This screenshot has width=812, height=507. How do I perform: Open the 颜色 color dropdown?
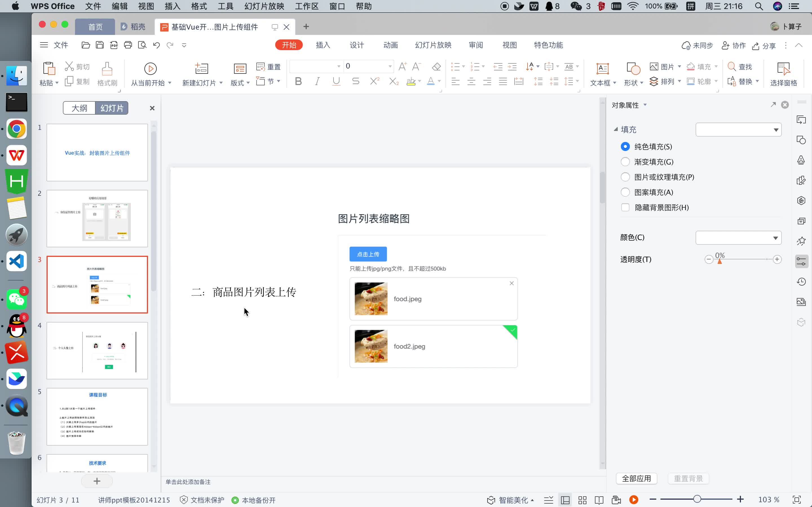738,237
